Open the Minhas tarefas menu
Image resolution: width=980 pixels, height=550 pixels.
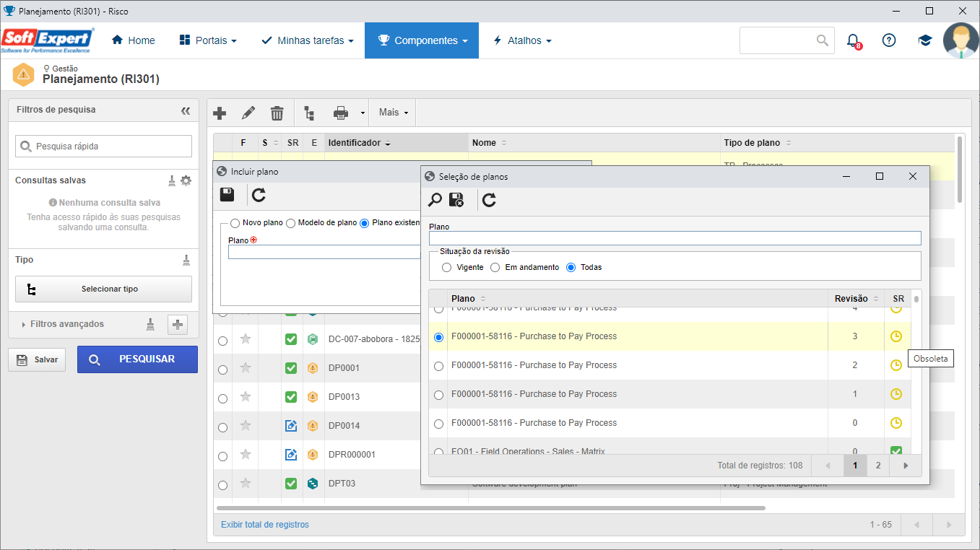click(x=308, y=40)
